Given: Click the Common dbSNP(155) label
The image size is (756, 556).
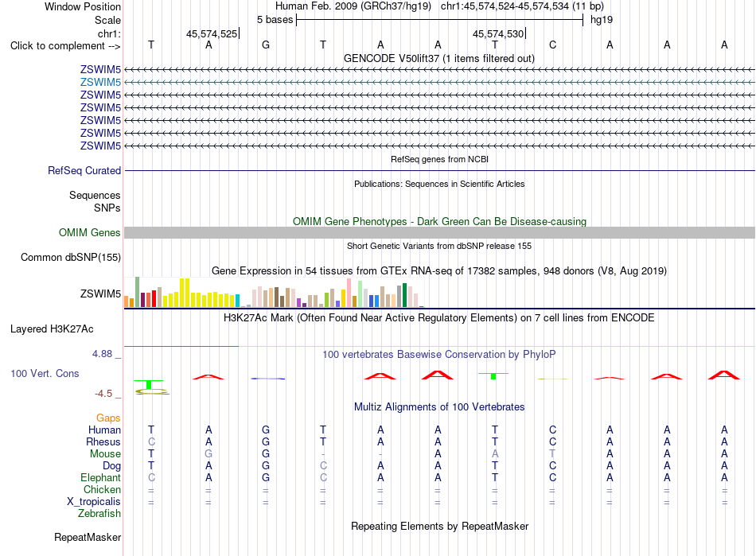Looking at the screenshot, I should coord(70,257).
